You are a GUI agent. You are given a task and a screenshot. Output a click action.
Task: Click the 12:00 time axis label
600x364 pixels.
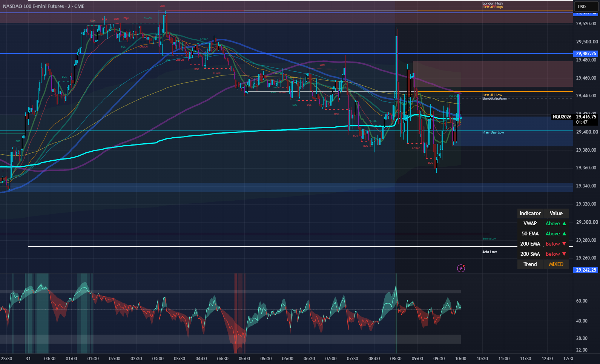point(547,359)
